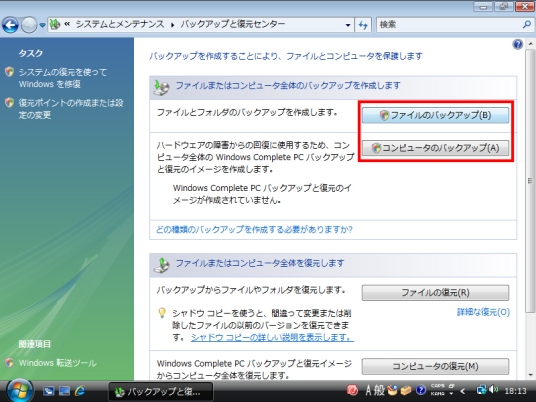Click the shield icon beside 復元ポイントの作成

pyautogui.click(x=10, y=103)
